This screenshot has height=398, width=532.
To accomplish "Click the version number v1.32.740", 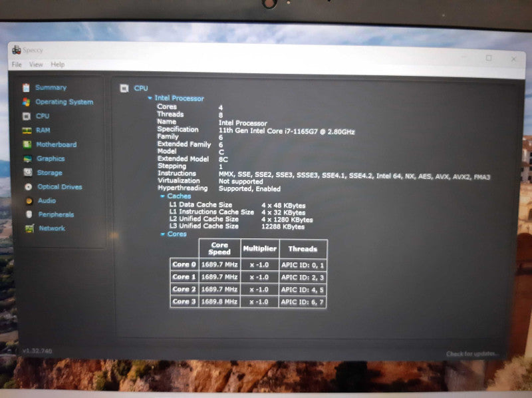I will pos(37,351).
